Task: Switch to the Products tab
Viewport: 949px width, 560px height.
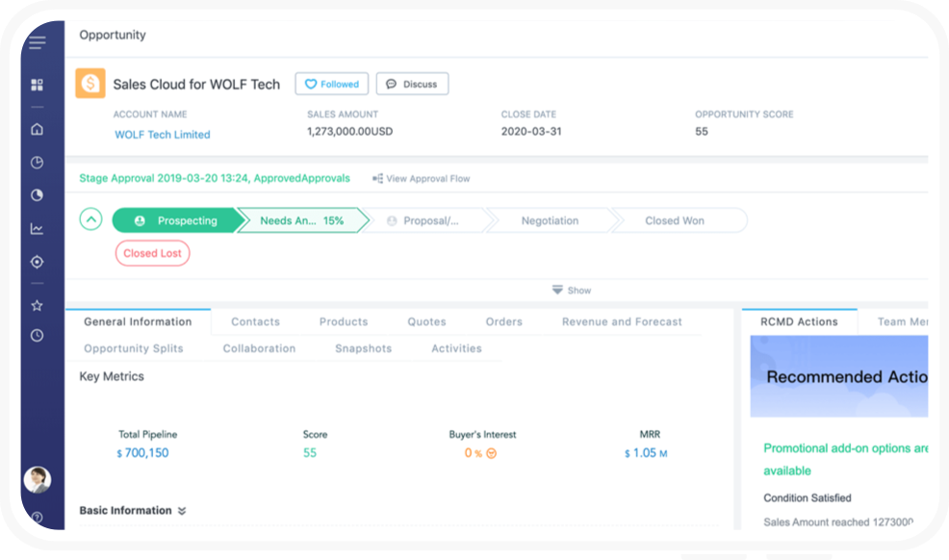Action: click(x=344, y=321)
